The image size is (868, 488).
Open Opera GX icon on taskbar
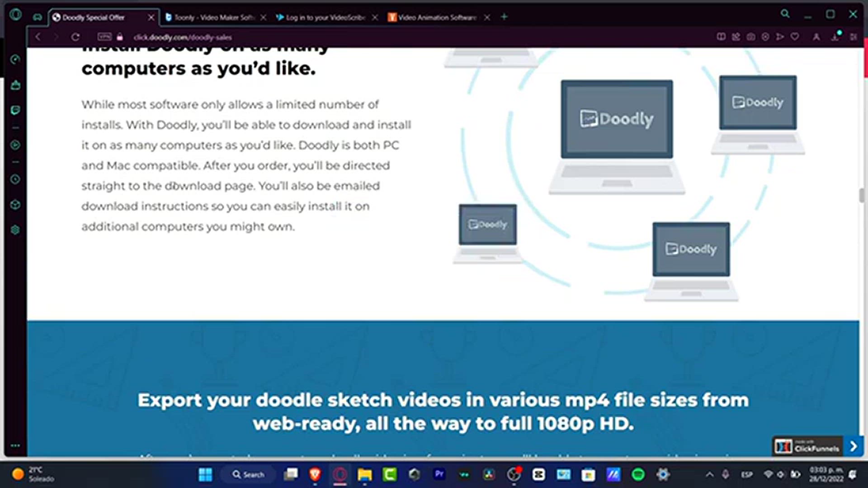click(x=340, y=474)
